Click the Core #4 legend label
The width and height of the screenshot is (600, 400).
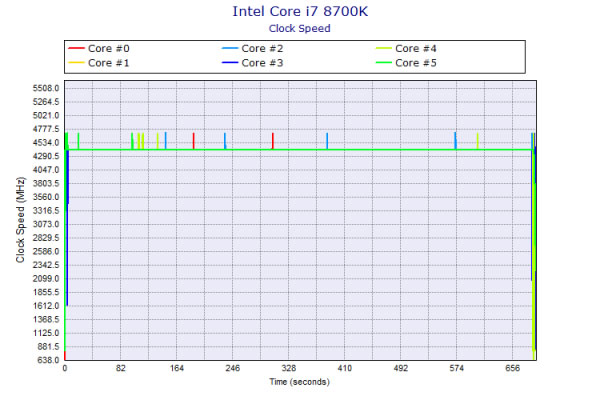[416, 49]
